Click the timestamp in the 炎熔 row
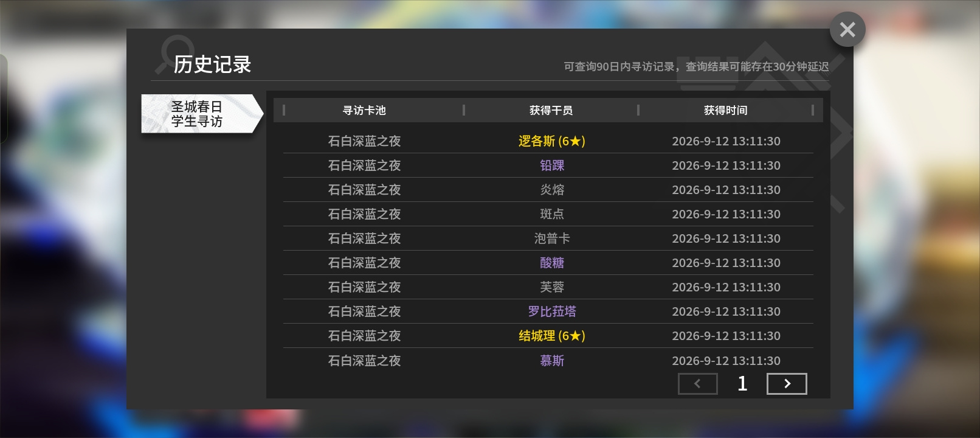980x438 pixels. (x=726, y=190)
